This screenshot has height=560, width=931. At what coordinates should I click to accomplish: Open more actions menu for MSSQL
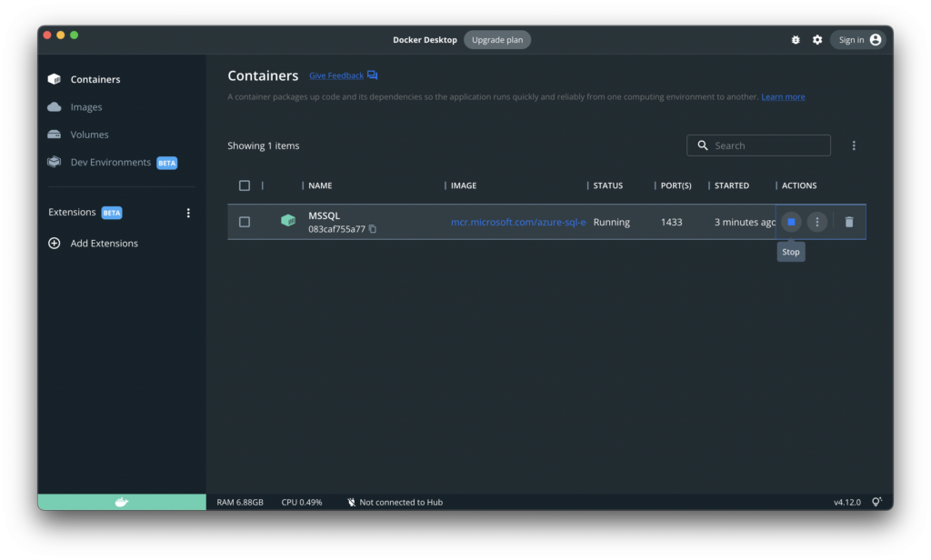click(x=817, y=222)
